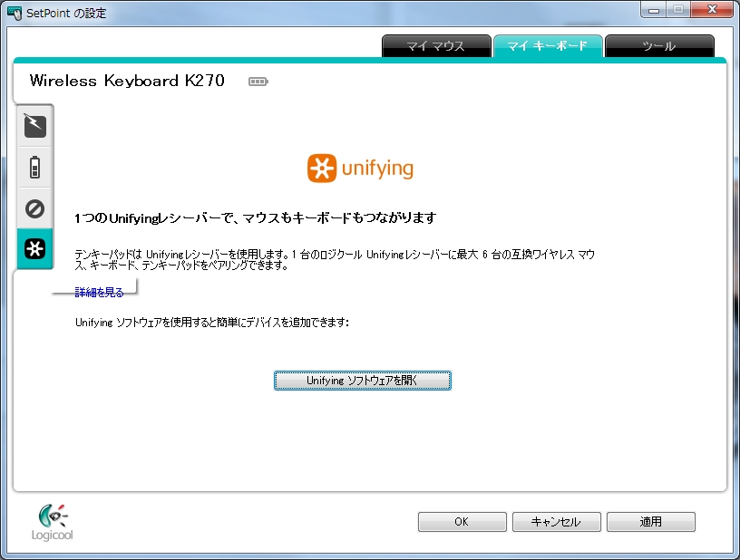Image resolution: width=740 pixels, height=560 pixels.
Task: Open the inactive keys (prohibition) sidebar icon
Action: (x=35, y=208)
